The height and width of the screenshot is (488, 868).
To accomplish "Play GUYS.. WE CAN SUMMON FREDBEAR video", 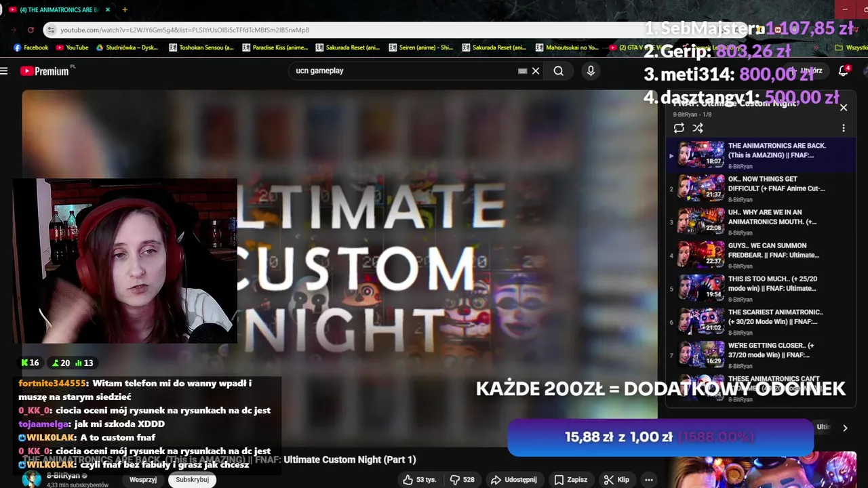I will point(759,255).
